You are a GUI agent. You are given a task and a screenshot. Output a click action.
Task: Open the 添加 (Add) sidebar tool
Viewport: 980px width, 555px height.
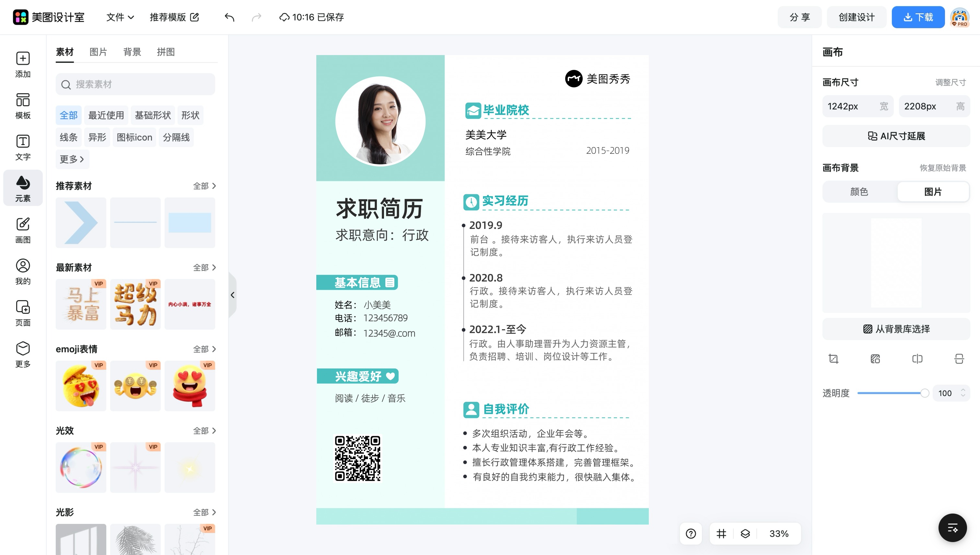pyautogui.click(x=23, y=65)
